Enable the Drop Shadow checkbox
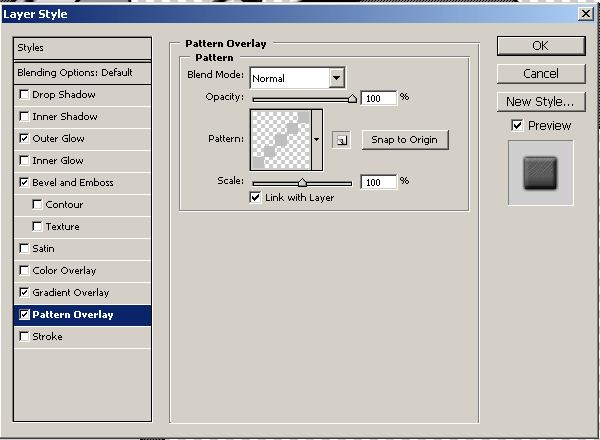The width and height of the screenshot is (600, 440). 24,95
